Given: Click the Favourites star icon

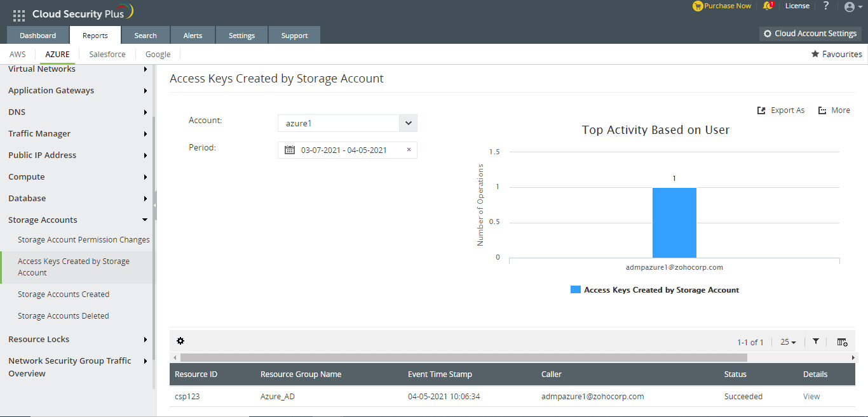Looking at the screenshot, I should (815, 54).
